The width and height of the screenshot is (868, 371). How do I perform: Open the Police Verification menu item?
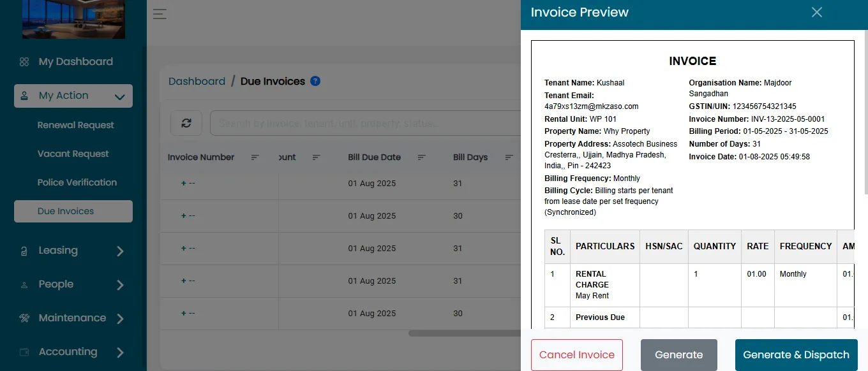pyautogui.click(x=77, y=182)
